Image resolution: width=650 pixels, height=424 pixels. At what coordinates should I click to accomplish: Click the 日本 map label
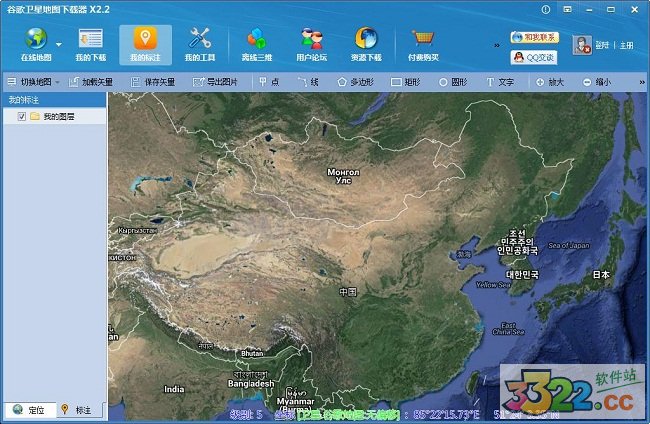(x=601, y=274)
